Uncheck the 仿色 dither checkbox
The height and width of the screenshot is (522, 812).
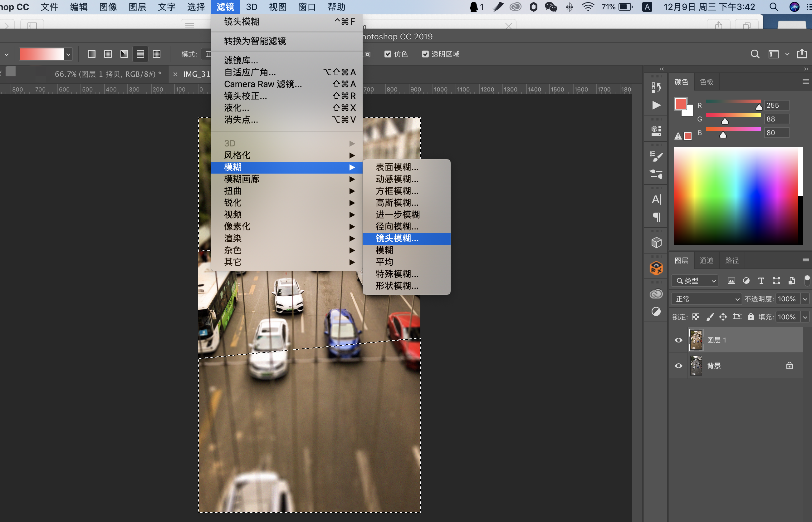point(388,54)
